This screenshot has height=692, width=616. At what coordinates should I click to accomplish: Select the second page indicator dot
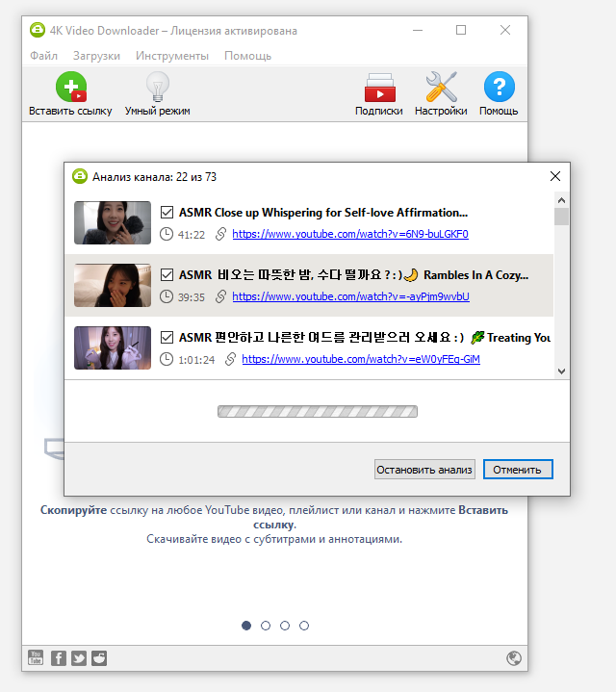click(266, 626)
